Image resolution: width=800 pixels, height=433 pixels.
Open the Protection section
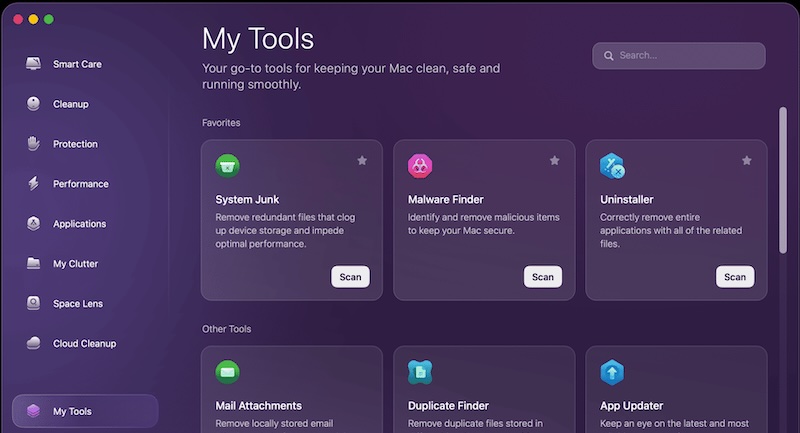click(75, 144)
